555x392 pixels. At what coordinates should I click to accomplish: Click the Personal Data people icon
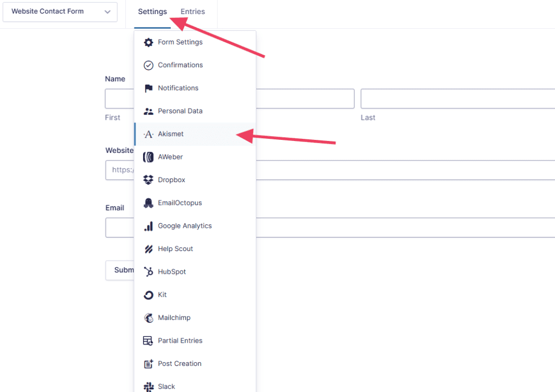(149, 111)
